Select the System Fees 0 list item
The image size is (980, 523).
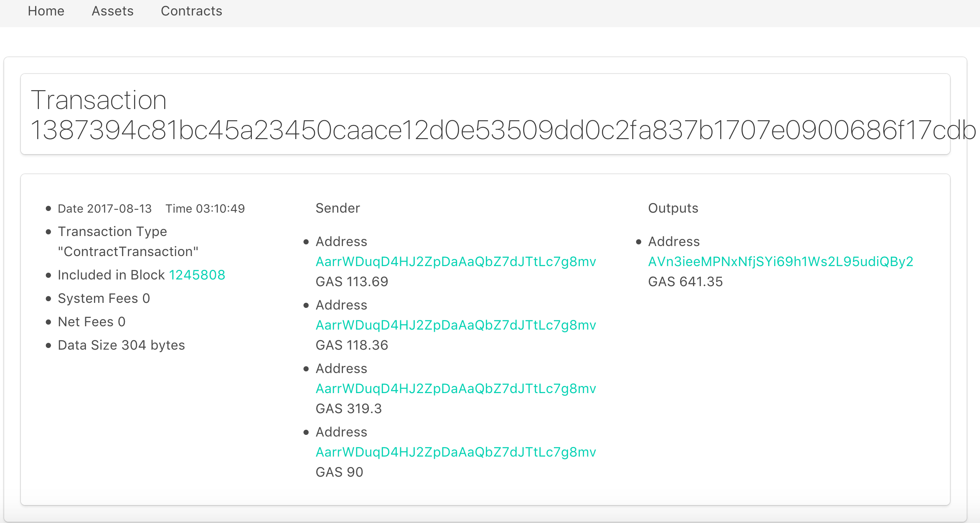[x=104, y=298]
